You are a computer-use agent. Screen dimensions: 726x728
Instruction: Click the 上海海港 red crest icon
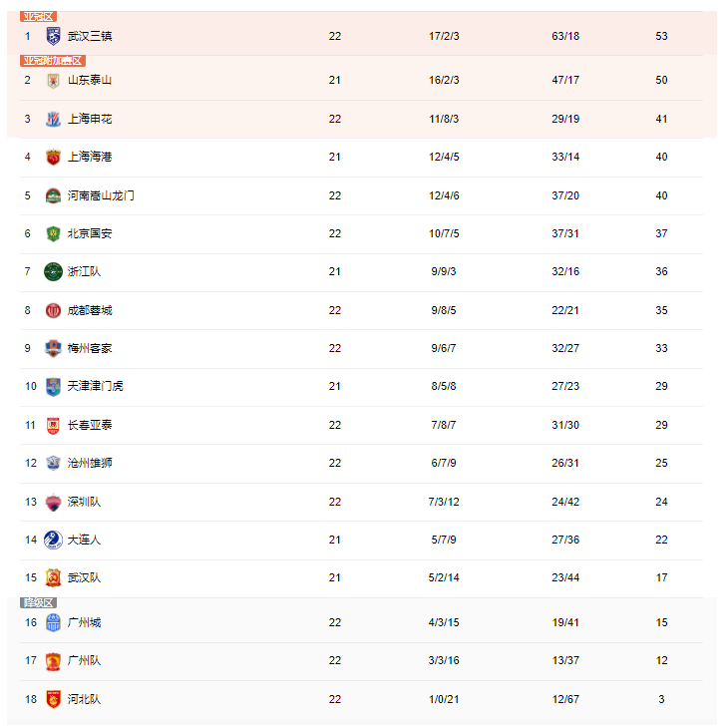coord(54,157)
